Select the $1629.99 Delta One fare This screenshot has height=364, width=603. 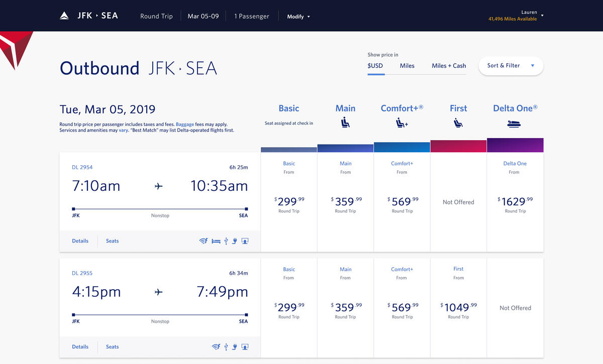point(515,202)
